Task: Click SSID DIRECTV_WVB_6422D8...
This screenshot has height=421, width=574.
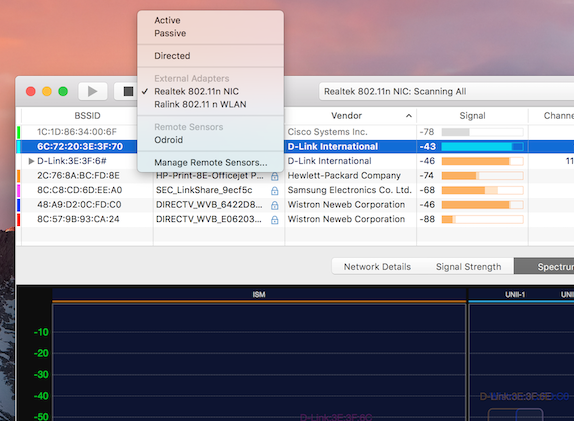Action: 209,205
